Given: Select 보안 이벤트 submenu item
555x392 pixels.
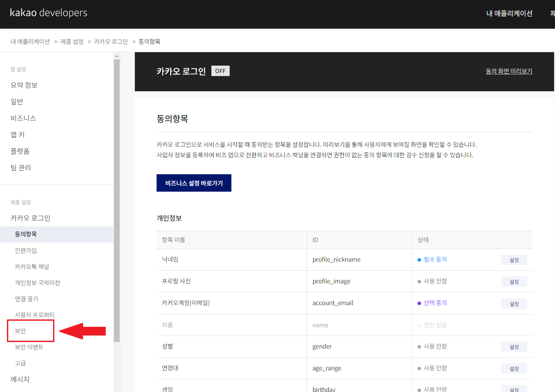Looking at the screenshot, I should pyautogui.click(x=29, y=347).
